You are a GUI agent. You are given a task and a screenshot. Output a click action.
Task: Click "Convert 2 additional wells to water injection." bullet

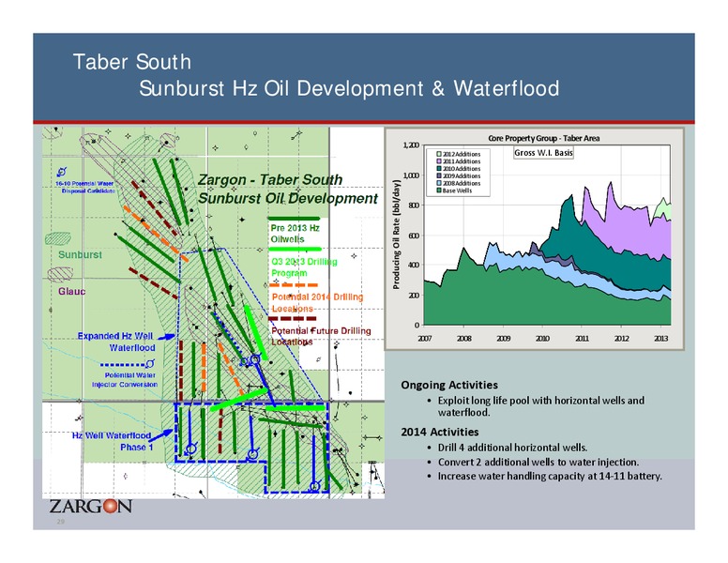click(538, 463)
